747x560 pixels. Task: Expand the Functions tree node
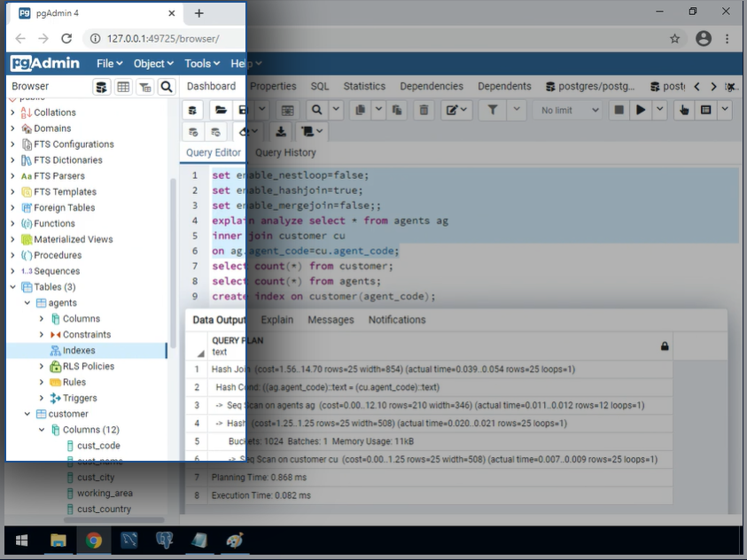(x=12, y=223)
